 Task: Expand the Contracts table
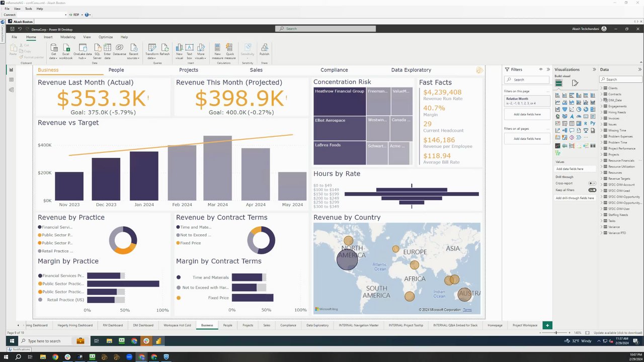click(601, 94)
